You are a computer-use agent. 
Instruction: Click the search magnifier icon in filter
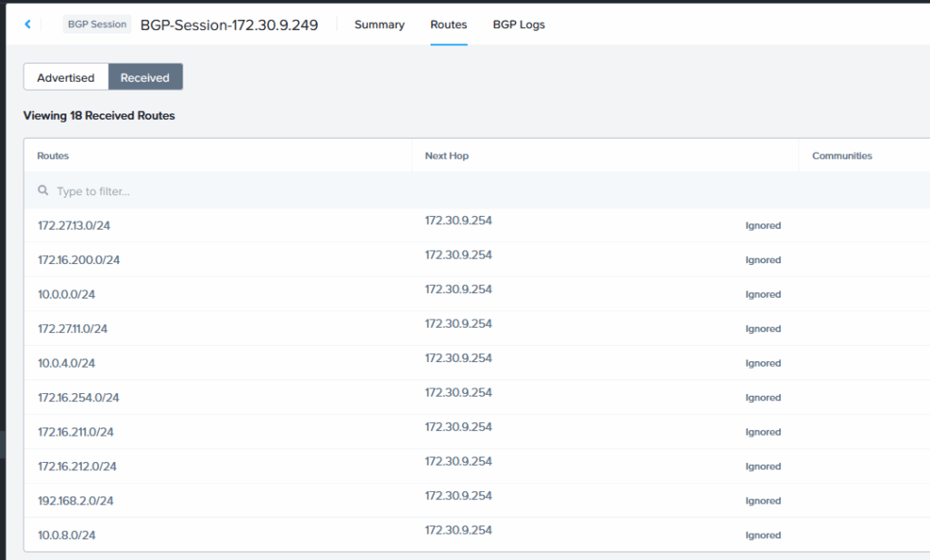tap(43, 192)
